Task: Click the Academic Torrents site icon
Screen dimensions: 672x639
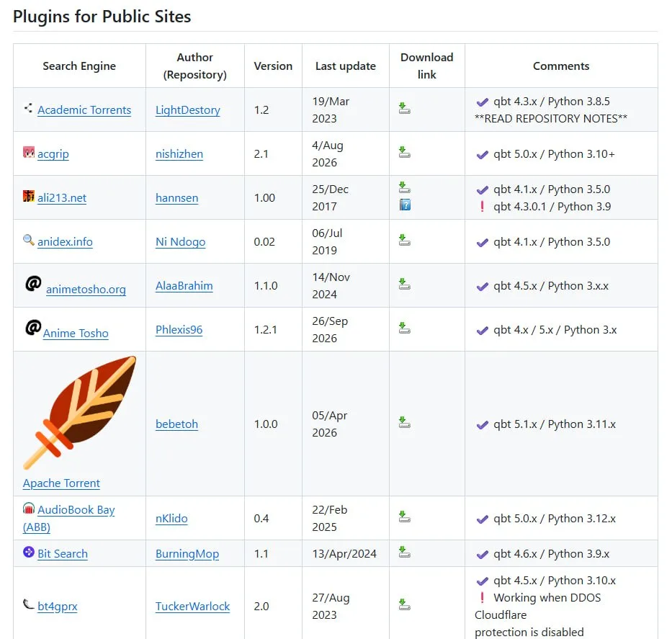Action: click(x=28, y=109)
